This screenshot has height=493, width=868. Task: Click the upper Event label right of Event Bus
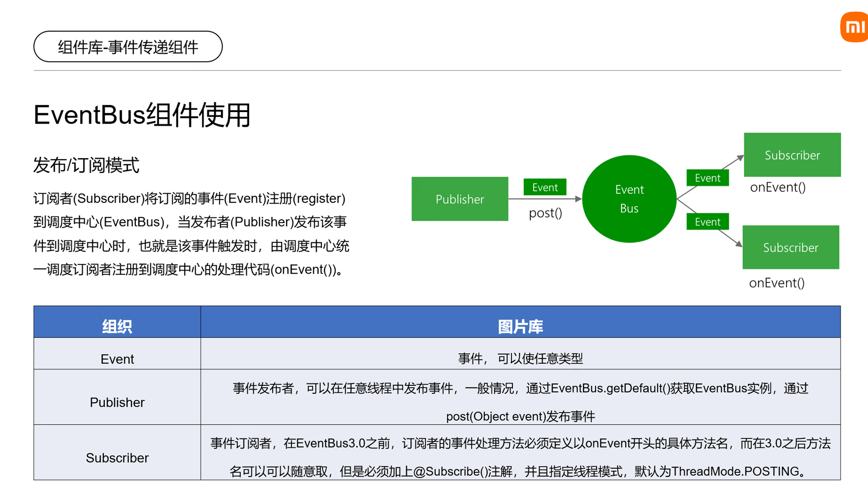pos(707,177)
